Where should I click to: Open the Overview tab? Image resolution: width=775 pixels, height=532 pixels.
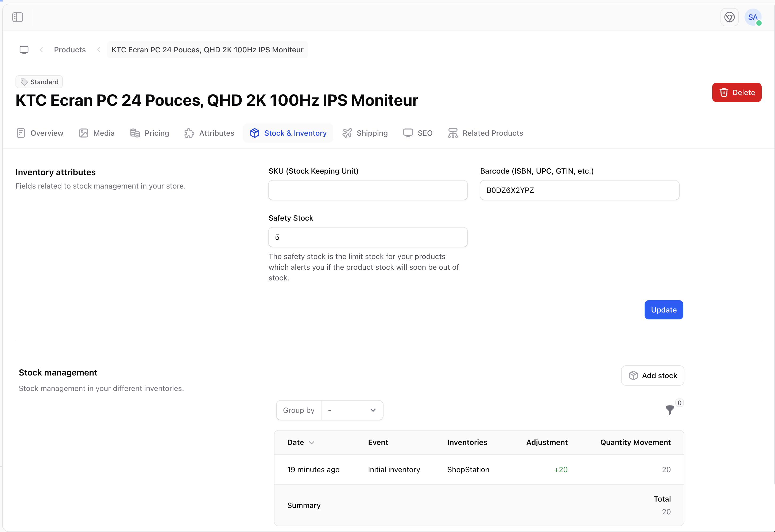tap(40, 133)
